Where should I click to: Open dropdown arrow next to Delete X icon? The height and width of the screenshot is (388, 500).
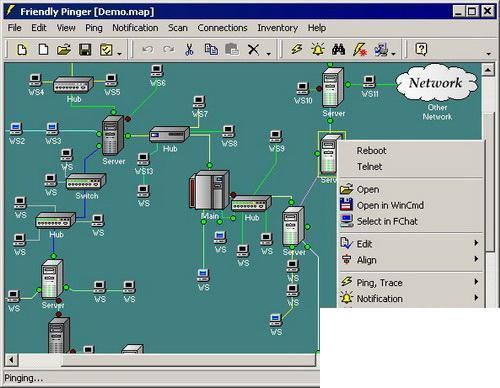click(269, 53)
